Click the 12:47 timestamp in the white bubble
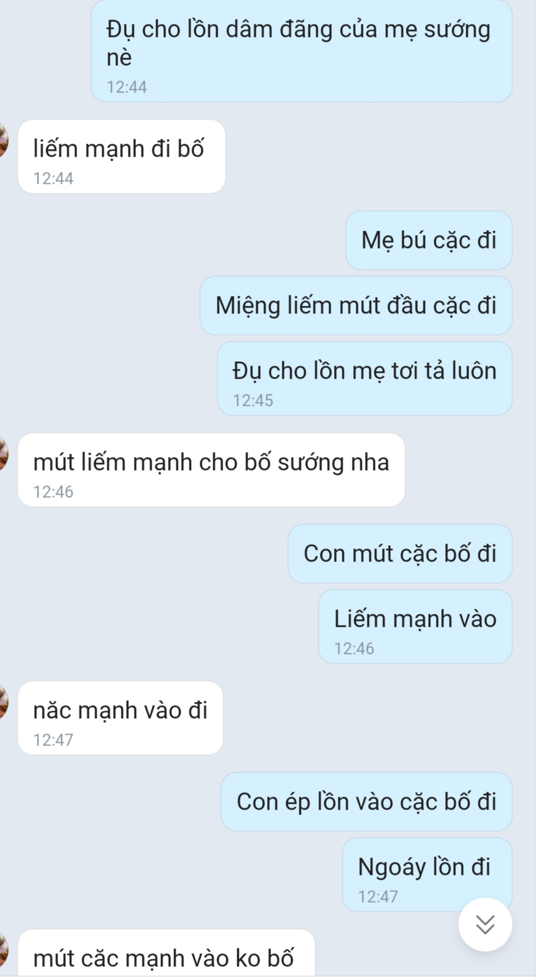 [x=53, y=740]
